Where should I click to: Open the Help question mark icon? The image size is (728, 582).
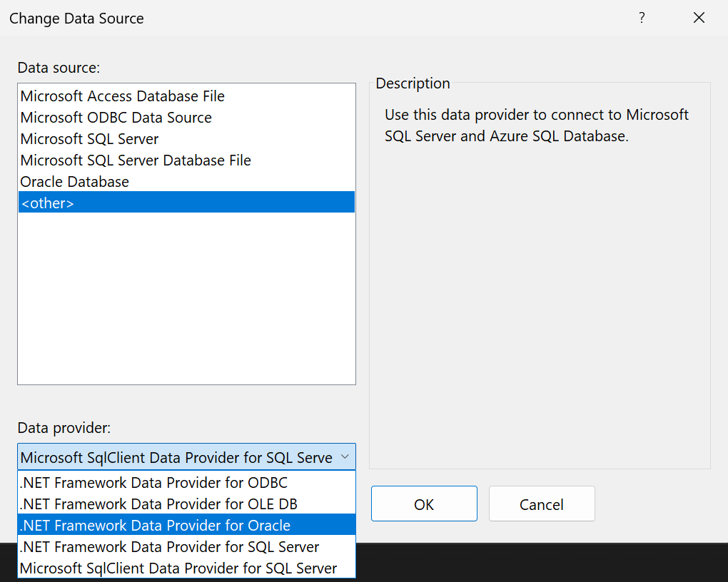click(x=642, y=18)
